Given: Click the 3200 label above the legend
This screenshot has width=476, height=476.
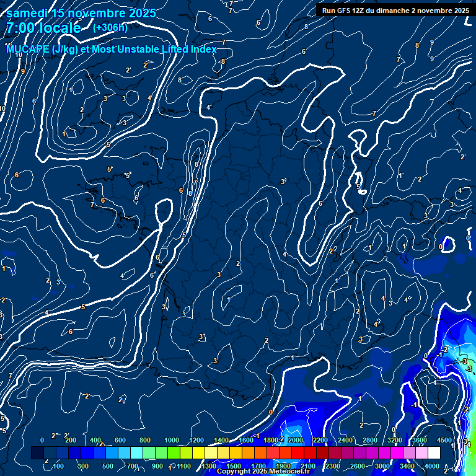Looking at the screenshot, I should [x=395, y=440].
